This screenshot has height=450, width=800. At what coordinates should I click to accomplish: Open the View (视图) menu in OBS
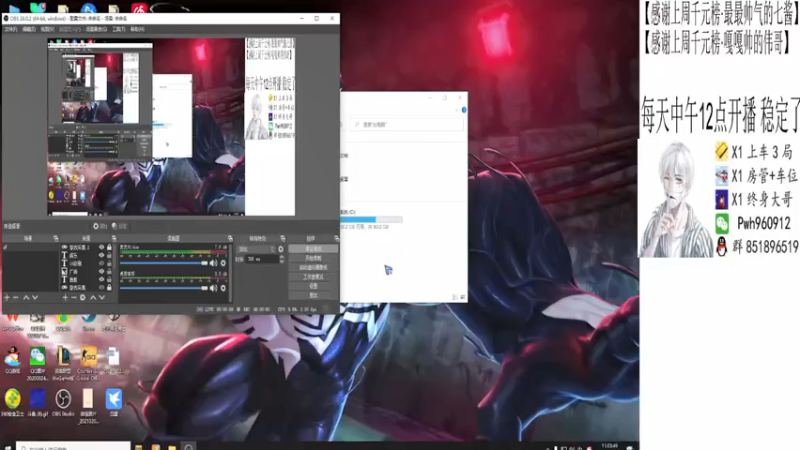(x=47, y=29)
